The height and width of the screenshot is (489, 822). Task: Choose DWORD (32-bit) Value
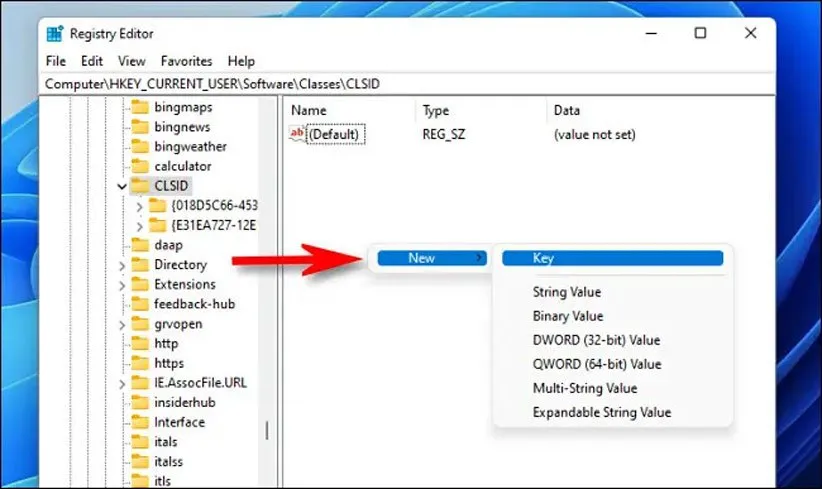[596, 340]
